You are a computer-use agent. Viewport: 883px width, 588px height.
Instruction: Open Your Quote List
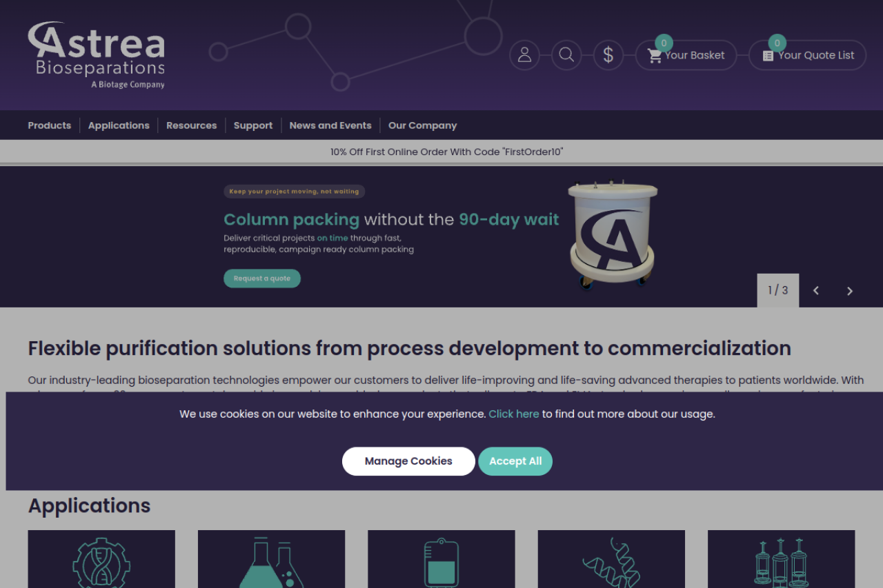point(808,55)
